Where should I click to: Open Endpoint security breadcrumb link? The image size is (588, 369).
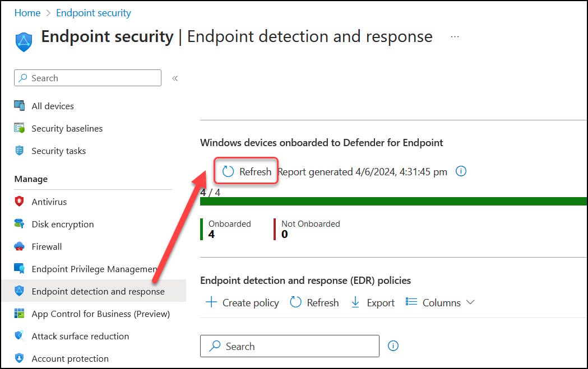94,13
